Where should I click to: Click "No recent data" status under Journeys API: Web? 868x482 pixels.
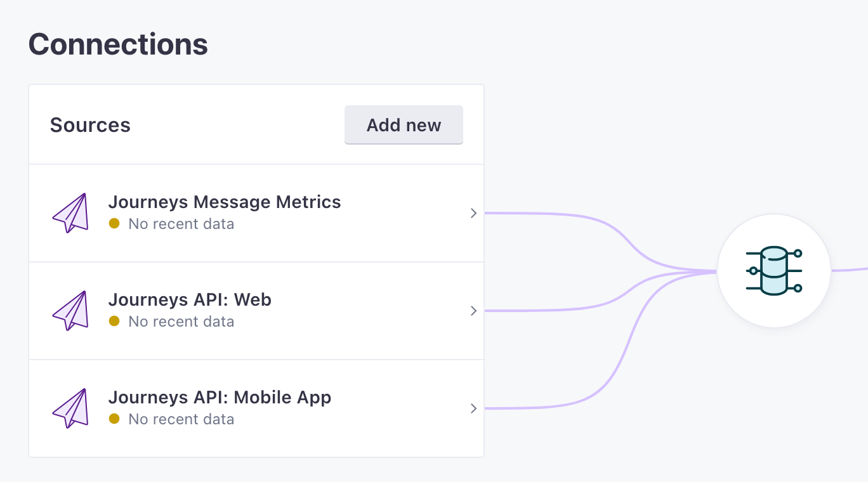[x=181, y=322]
